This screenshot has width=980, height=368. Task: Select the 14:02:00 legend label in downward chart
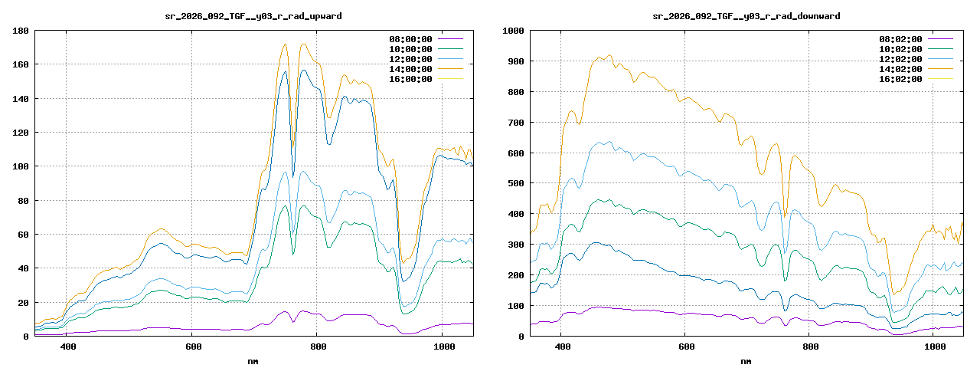900,68
